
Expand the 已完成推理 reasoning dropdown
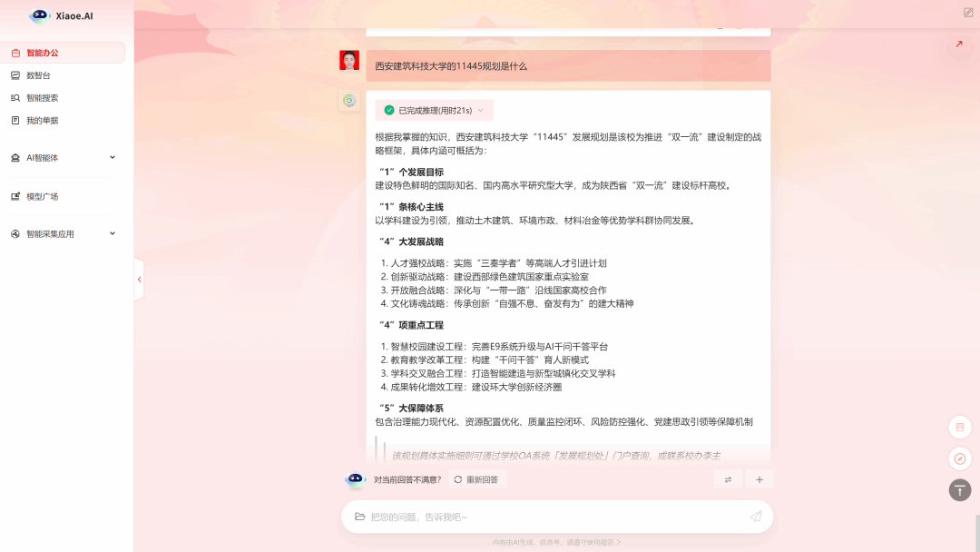(x=434, y=110)
